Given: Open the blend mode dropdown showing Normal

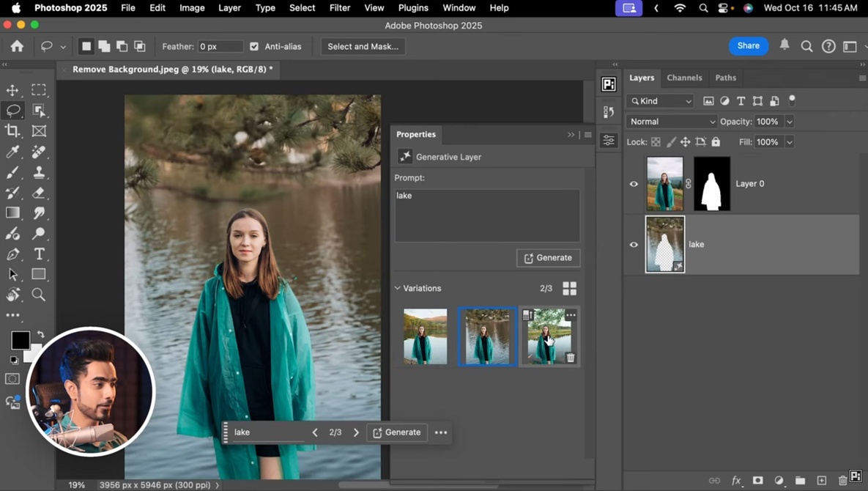Looking at the screenshot, I should tap(670, 121).
